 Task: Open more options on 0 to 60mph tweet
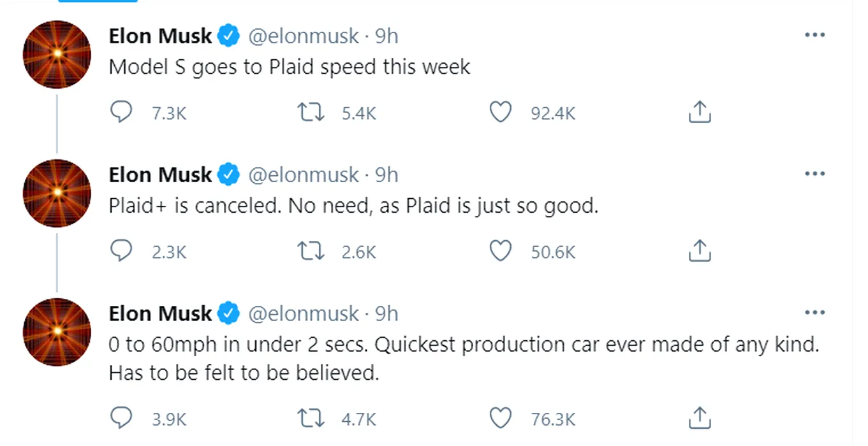click(815, 313)
